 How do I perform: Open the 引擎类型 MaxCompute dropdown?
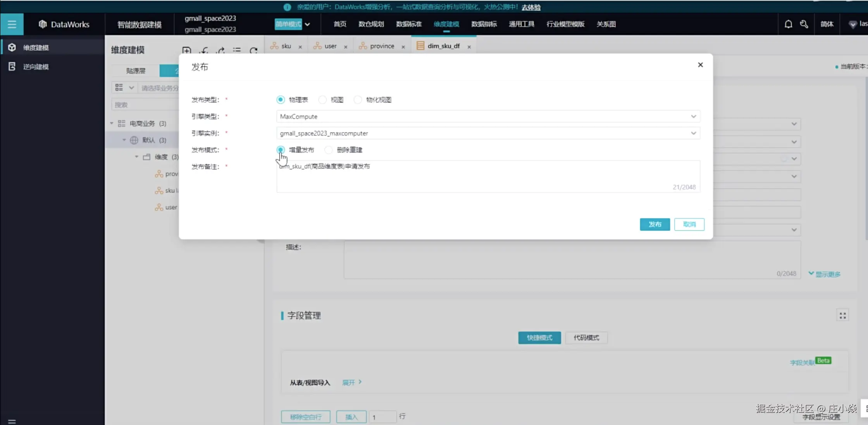pyautogui.click(x=488, y=117)
